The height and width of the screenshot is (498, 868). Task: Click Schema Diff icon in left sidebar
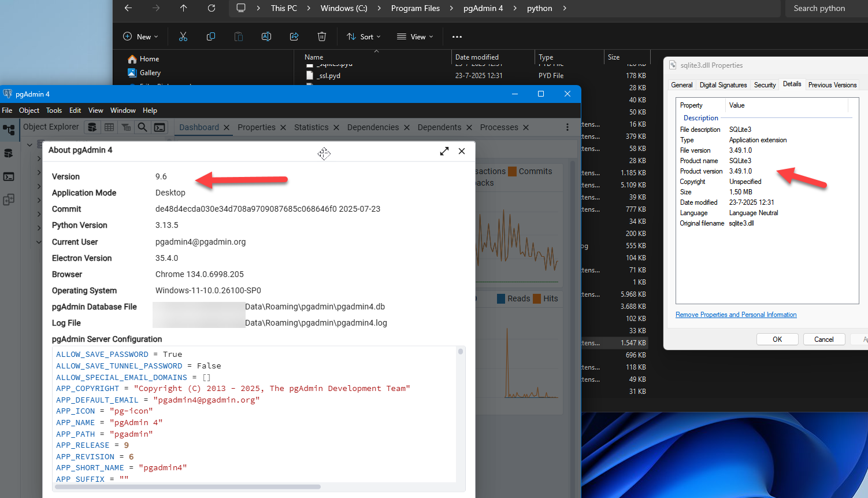pos(9,200)
